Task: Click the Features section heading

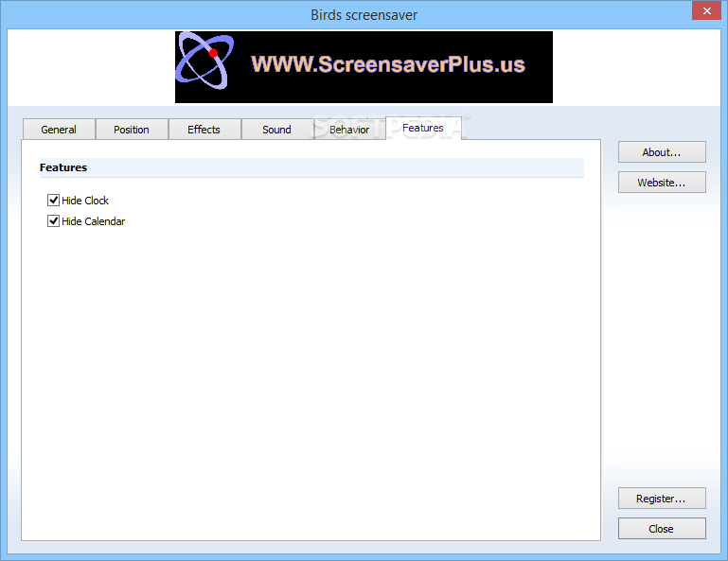Action: (x=63, y=167)
